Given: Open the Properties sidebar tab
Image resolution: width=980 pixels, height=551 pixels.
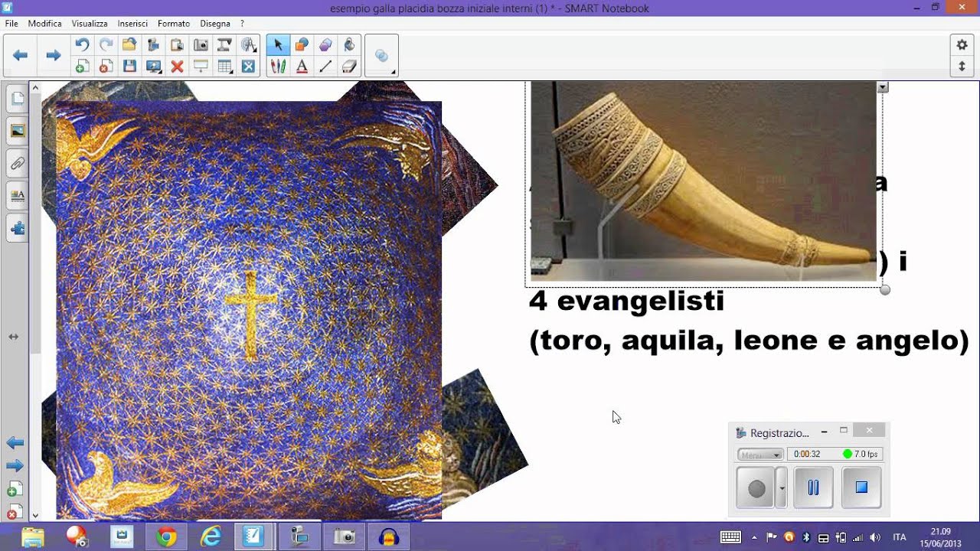Looking at the screenshot, I should 17,195.
